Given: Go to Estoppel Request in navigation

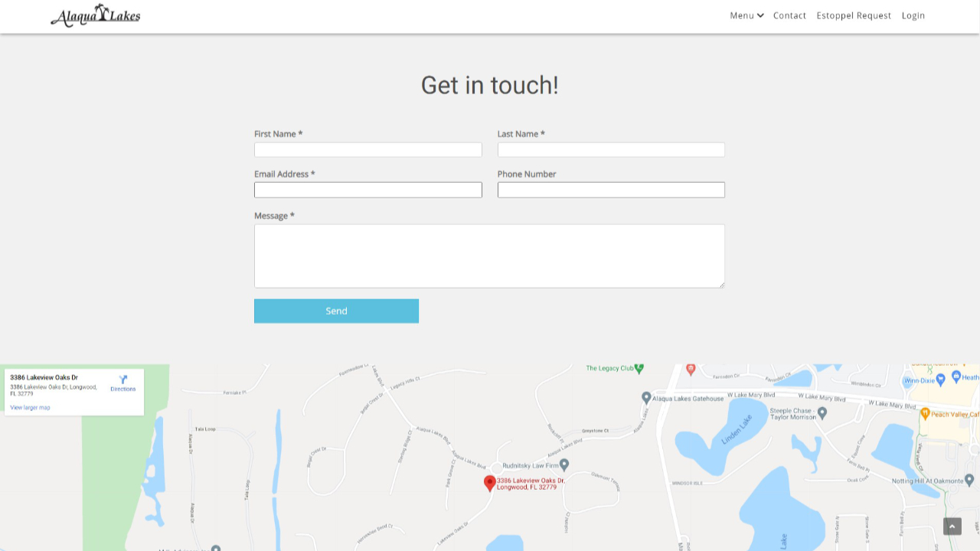Looking at the screenshot, I should tap(854, 15).
